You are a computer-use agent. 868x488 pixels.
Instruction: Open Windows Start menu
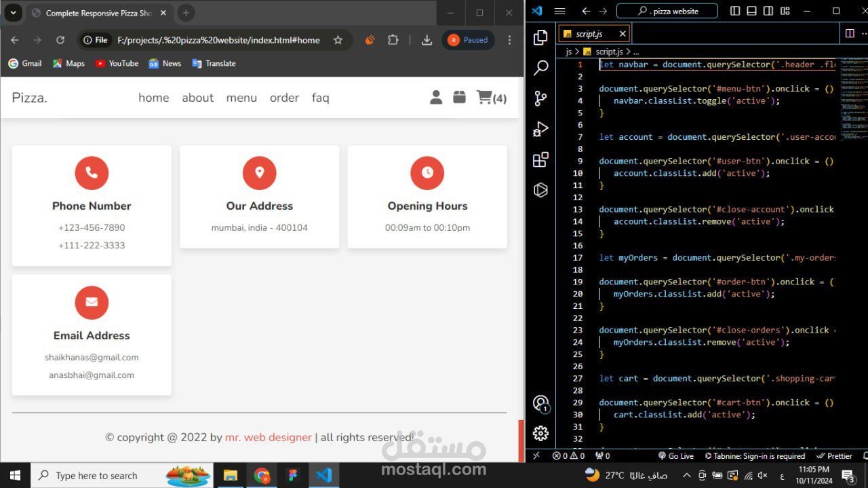(15, 475)
